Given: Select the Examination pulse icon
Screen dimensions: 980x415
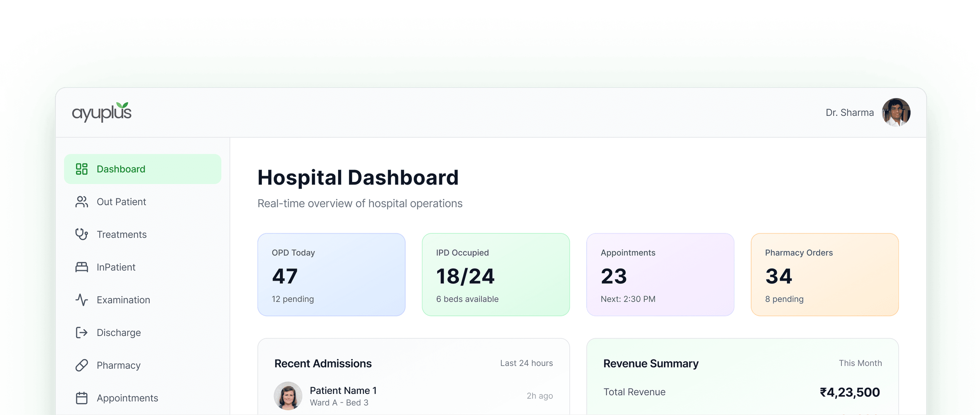Looking at the screenshot, I should [x=81, y=300].
